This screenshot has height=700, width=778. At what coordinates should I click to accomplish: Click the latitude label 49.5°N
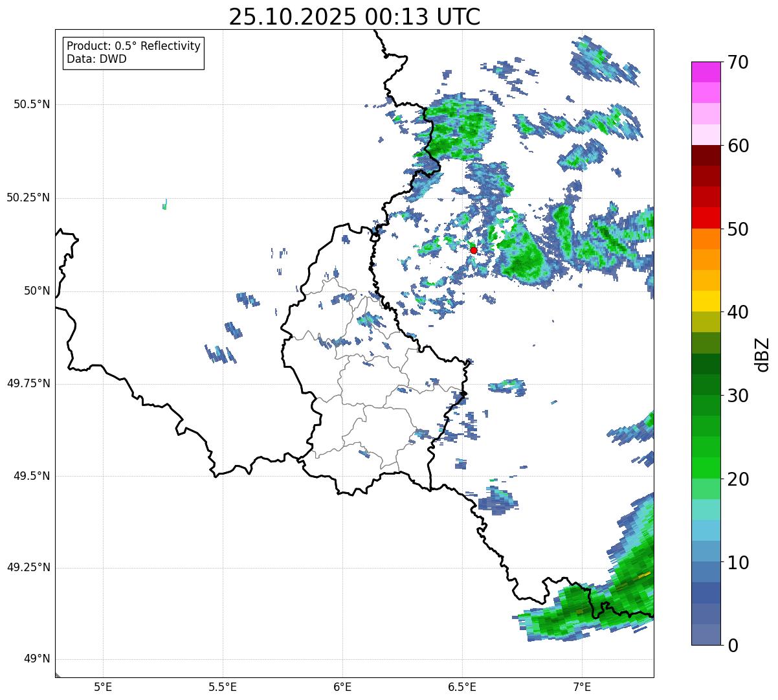32,476
